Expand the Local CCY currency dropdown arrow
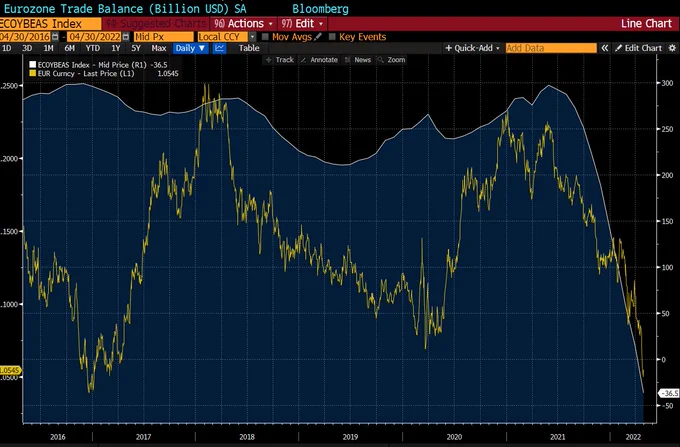The width and height of the screenshot is (680, 447). [x=252, y=37]
